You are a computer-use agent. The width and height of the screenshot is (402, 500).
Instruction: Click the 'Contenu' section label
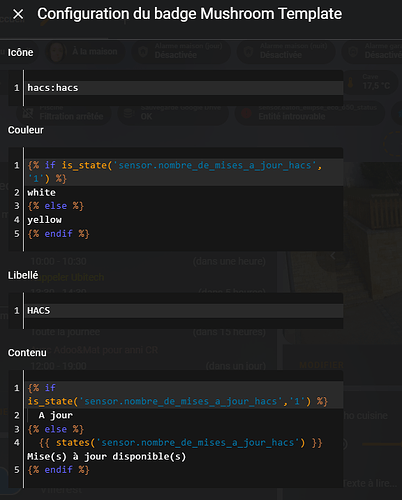click(27, 353)
